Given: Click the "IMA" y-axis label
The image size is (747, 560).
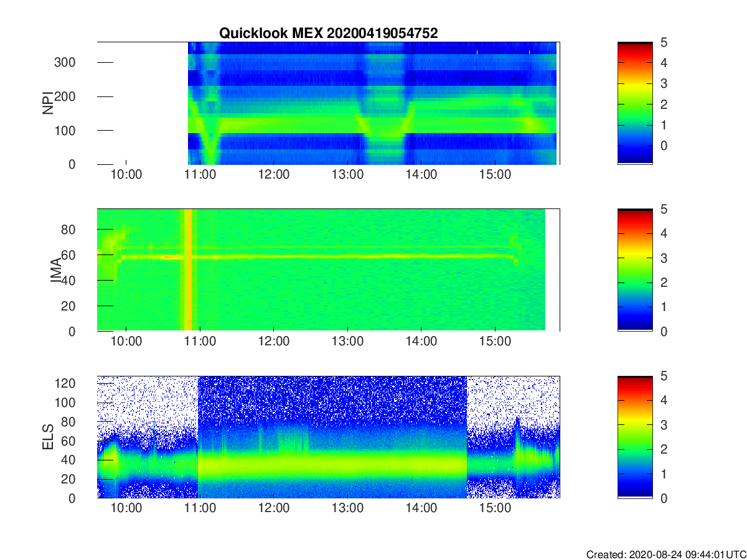Looking at the screenshot, I should pos(56,271).
